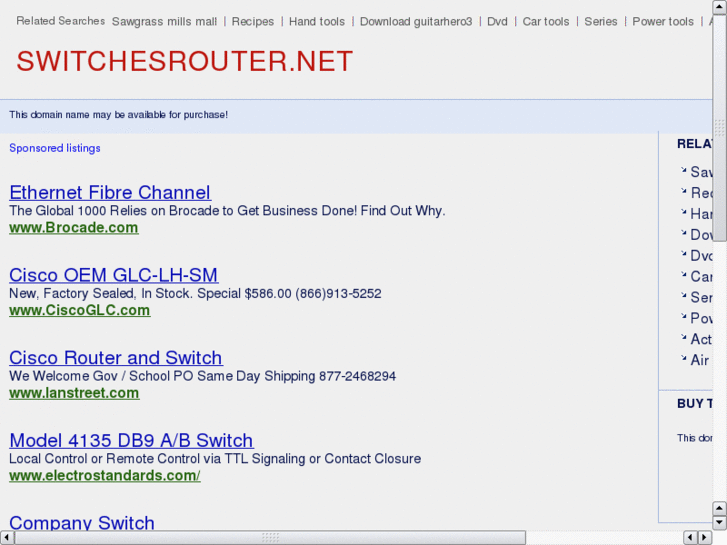Visit the www.electrostandards.com/ link
This screenshot has width=727, height=545.
tap(105, 475)
